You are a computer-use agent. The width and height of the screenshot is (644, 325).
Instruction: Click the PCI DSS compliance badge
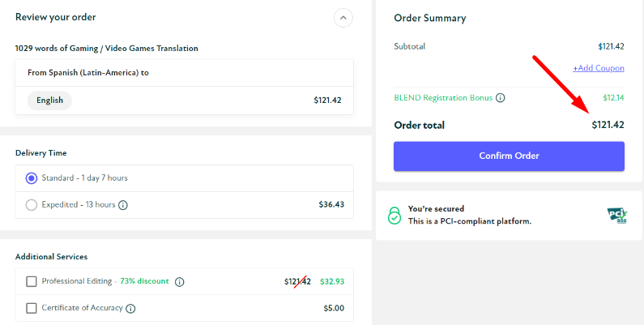pyautogui.click(x=617, y=215)
